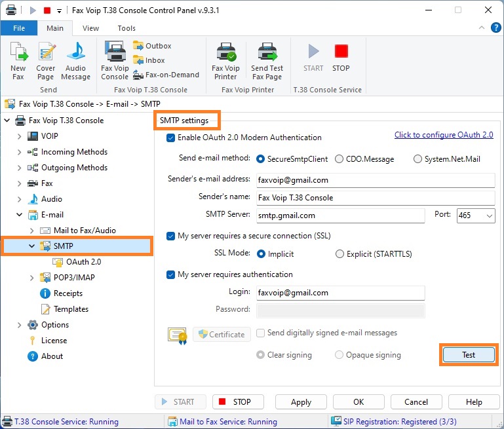Open the Inbox folder
Screen dimensions: 504x429
coord(149,60)
